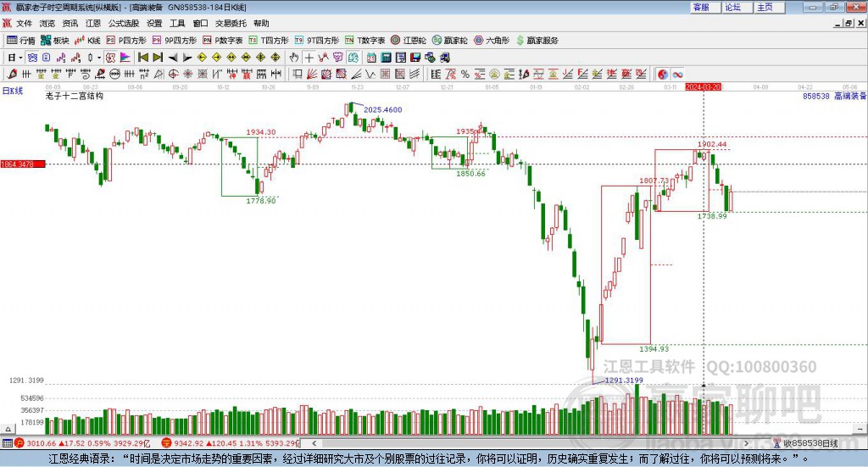Open the 公式选股 menu
The image size is (868, 467).
pos(124,23)
